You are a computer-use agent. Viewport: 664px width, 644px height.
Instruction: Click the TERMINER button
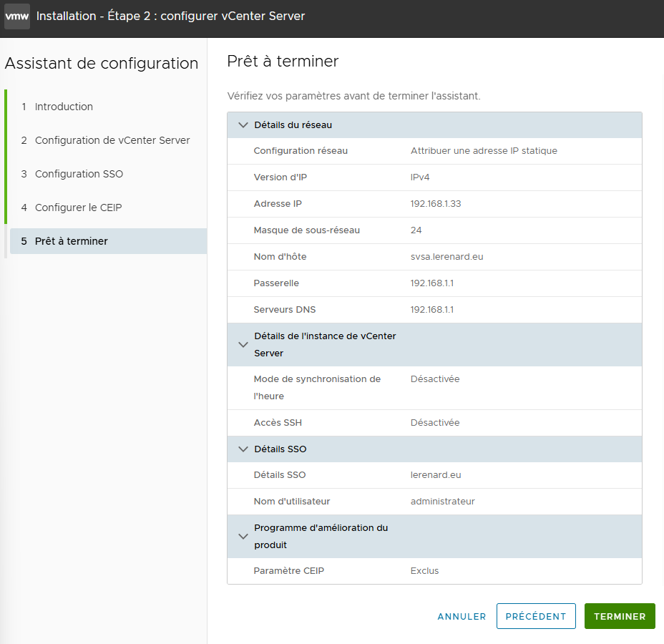pyautogui.click(x=620, y=616)
